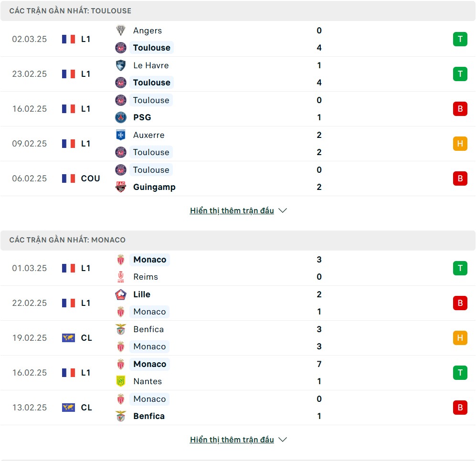Image resolution: width=476 pixels, height=461 pixels.
Task: Click the Reims club logo
Action: click(121, 277)
